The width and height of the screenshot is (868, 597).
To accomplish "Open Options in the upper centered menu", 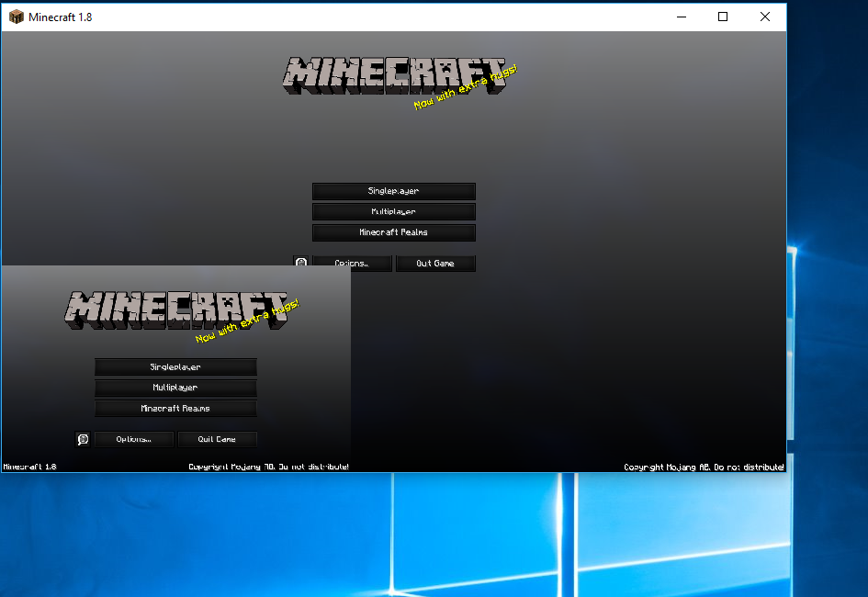I will coord(353,264).
